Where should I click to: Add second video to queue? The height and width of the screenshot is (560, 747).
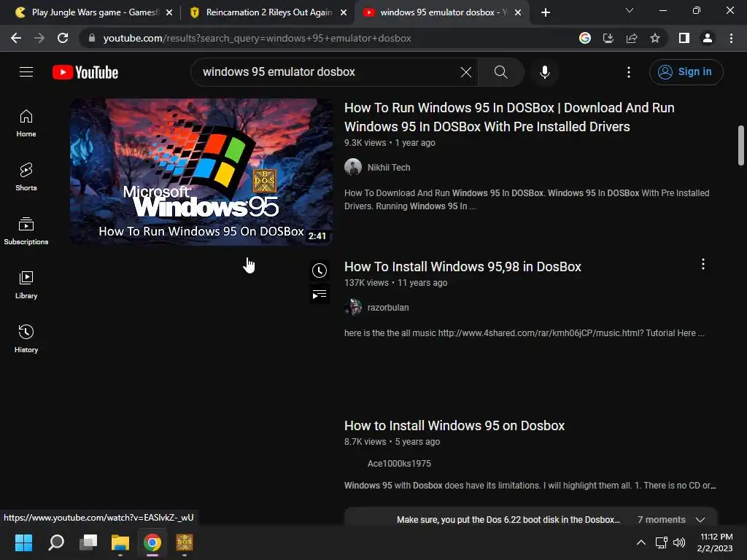coord(320,295)
